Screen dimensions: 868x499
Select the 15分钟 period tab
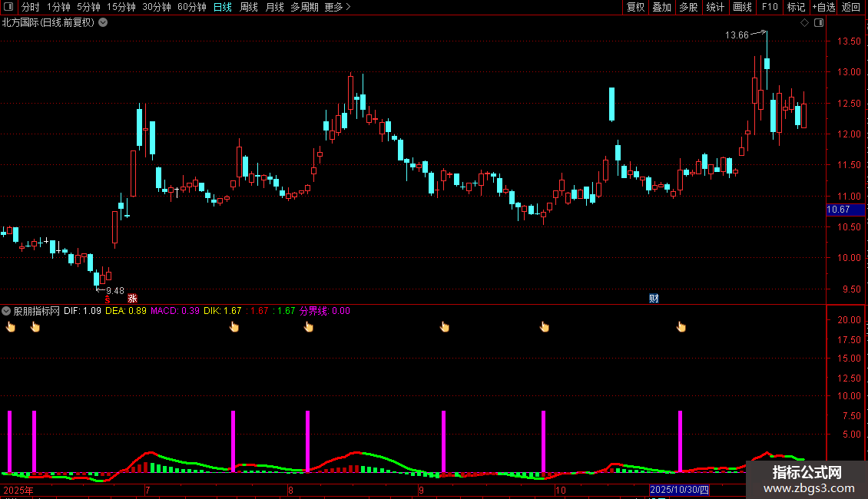(x=121, y=7)
